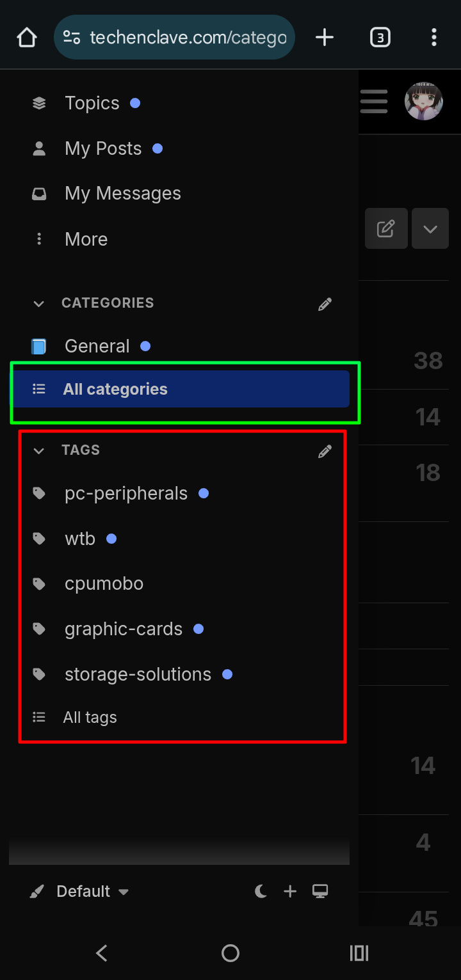
Task: Open the Default theme dropdown
Action: click(80, 891)
